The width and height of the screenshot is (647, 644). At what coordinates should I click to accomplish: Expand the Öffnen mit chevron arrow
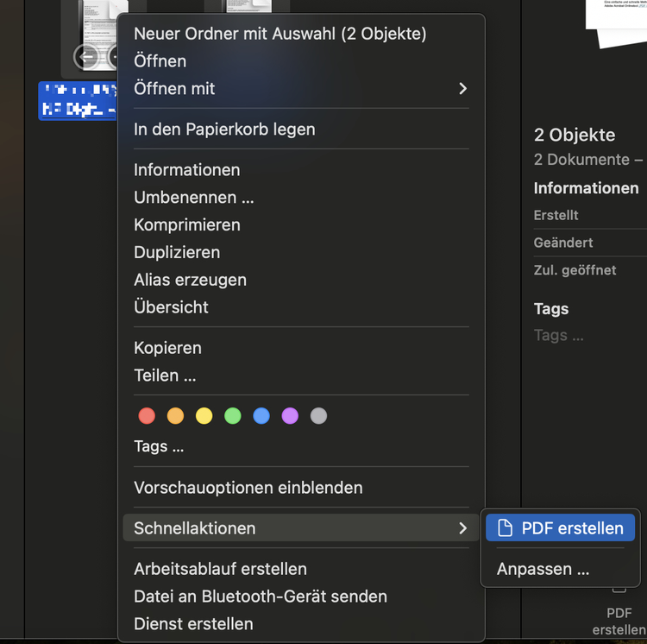(x=463, y=88)
